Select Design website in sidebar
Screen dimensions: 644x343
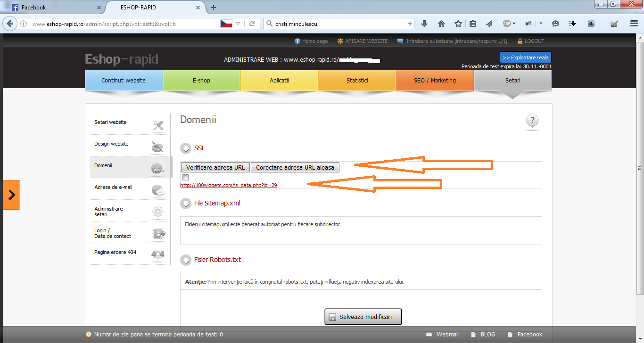tap(131, 145)
